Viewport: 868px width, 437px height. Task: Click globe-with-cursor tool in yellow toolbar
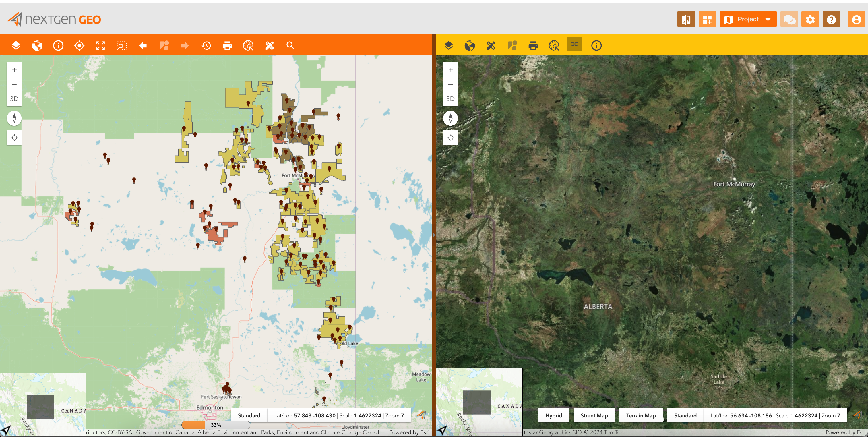point(554,45)
